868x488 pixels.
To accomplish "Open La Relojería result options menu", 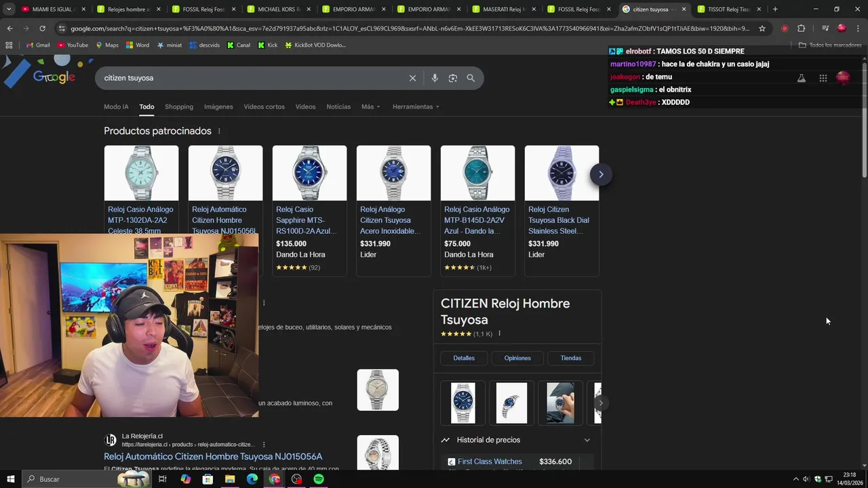I will pyautogui.click(x=264, y=445).
